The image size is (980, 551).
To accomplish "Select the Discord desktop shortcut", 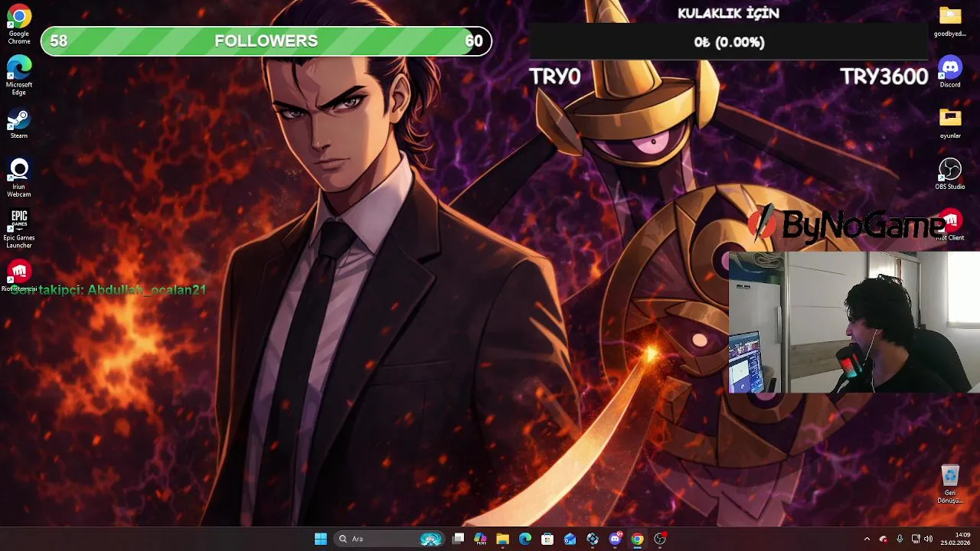I will (950, 73).
